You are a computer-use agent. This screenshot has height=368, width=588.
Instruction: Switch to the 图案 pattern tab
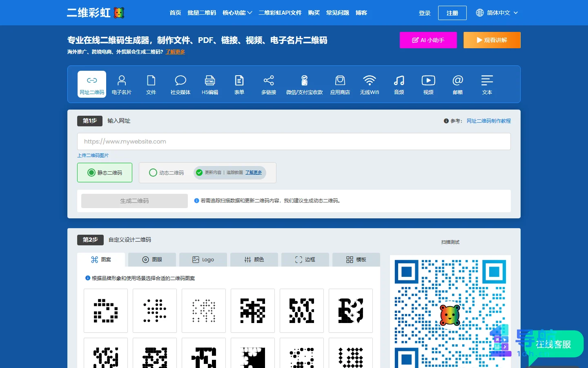[x=101, y=260]
